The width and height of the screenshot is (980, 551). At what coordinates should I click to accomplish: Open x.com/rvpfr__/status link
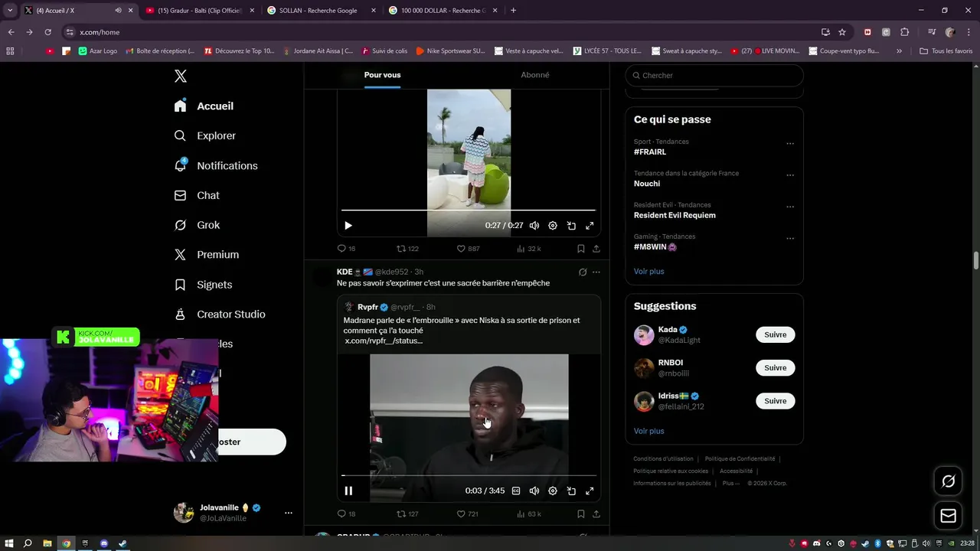(384, 341)
